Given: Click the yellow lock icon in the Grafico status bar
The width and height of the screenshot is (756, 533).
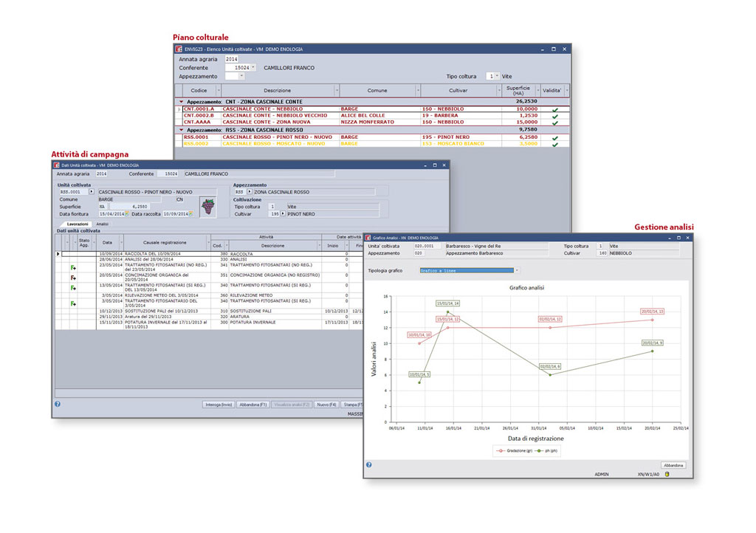Looking at the screenshot, I should coord(667,474).
